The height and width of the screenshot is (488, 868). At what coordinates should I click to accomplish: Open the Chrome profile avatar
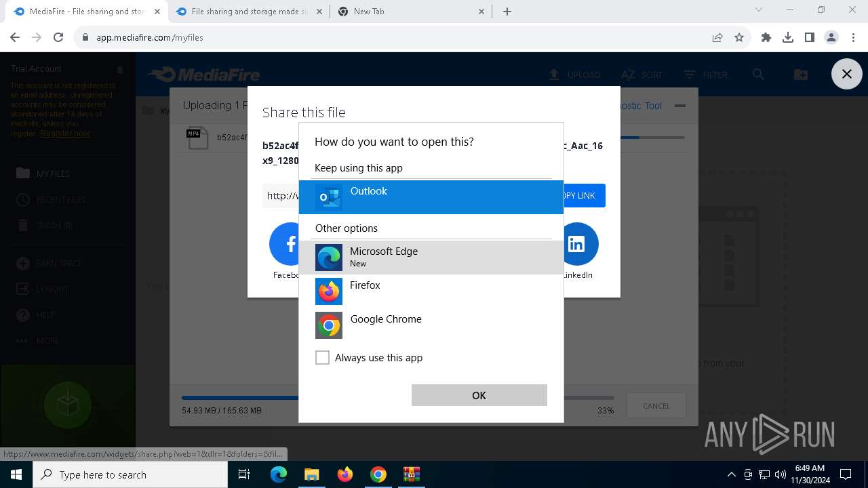click(x=831, y=38)
